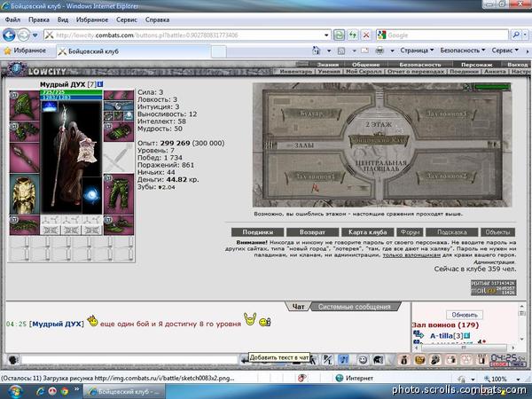Viewport: 532px width, 399px height.
Task: Open the Справка menu
Action: 158,20
